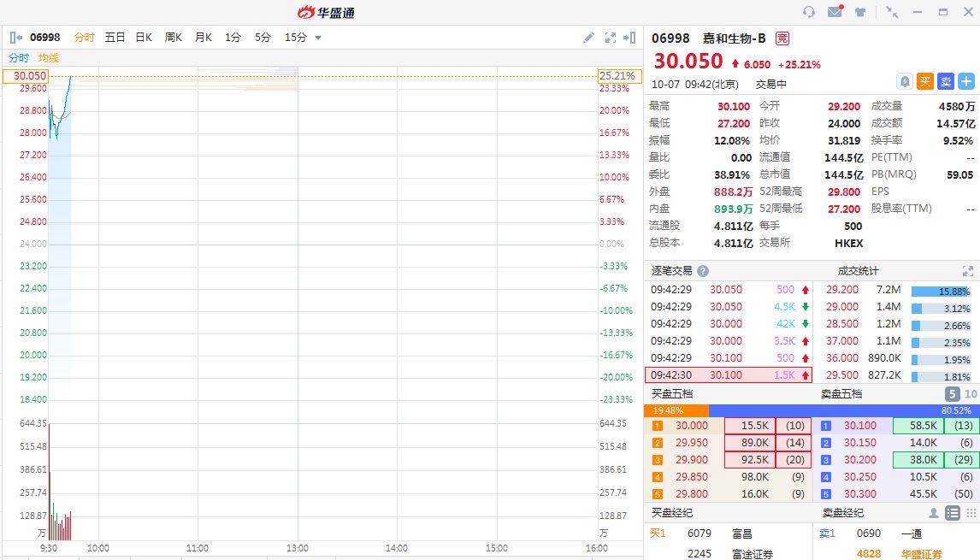Click the price alert bell icon

click(x=905, y=81)
